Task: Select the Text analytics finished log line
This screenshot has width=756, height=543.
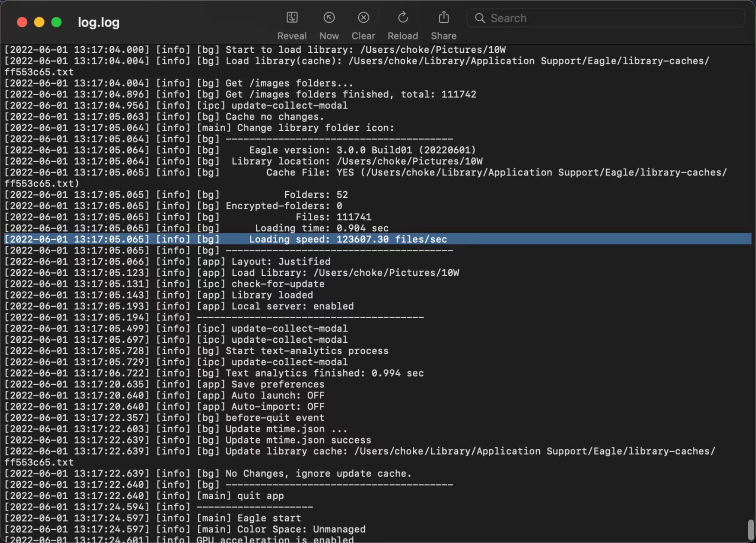Action: (x=214, y=373)
